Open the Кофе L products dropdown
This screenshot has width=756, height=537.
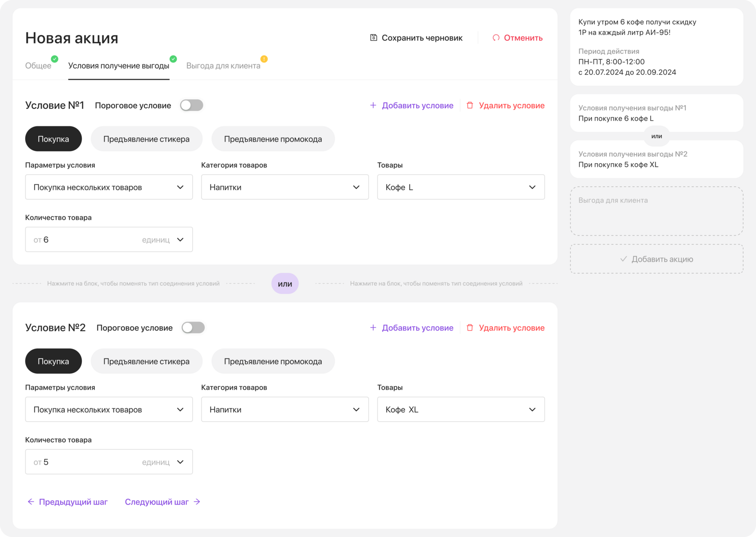pyautogui.click(x=461, y=187)
